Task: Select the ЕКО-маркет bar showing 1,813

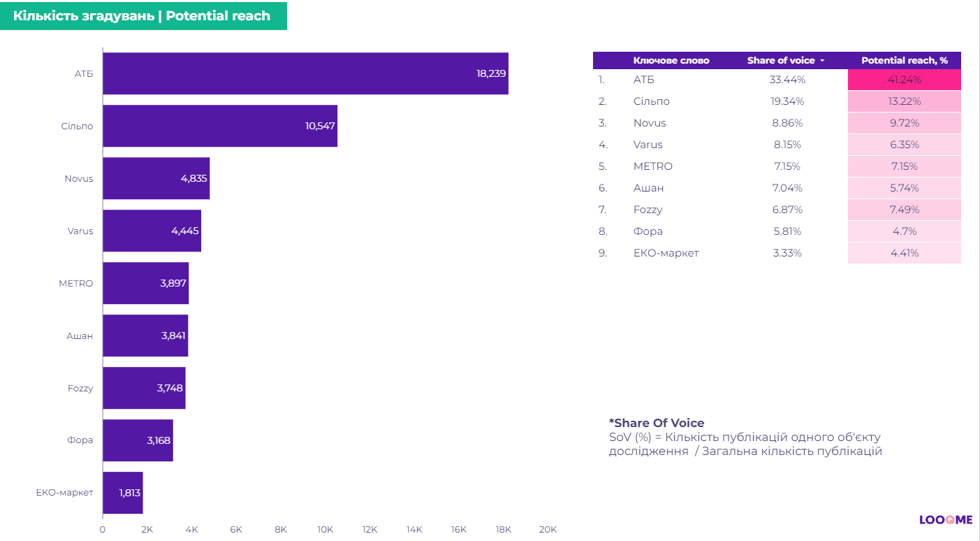Action: pyautogui.click(x=122, y=493)
